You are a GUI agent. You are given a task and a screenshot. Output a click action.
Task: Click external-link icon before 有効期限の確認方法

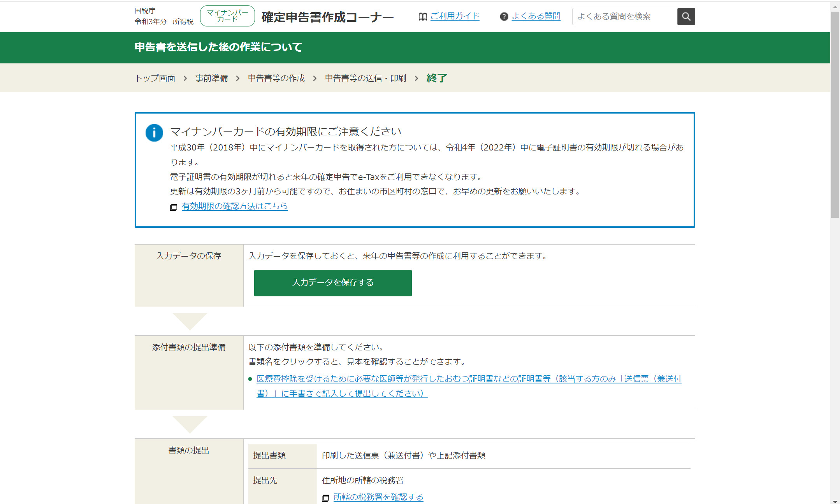pos(174,207)
